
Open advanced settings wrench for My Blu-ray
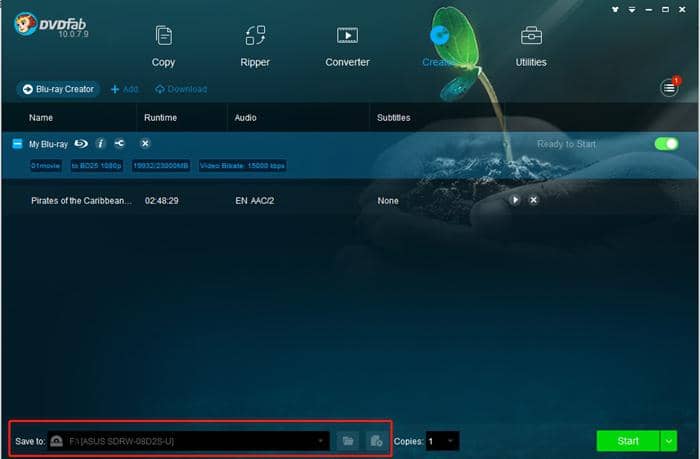(120, 143)
